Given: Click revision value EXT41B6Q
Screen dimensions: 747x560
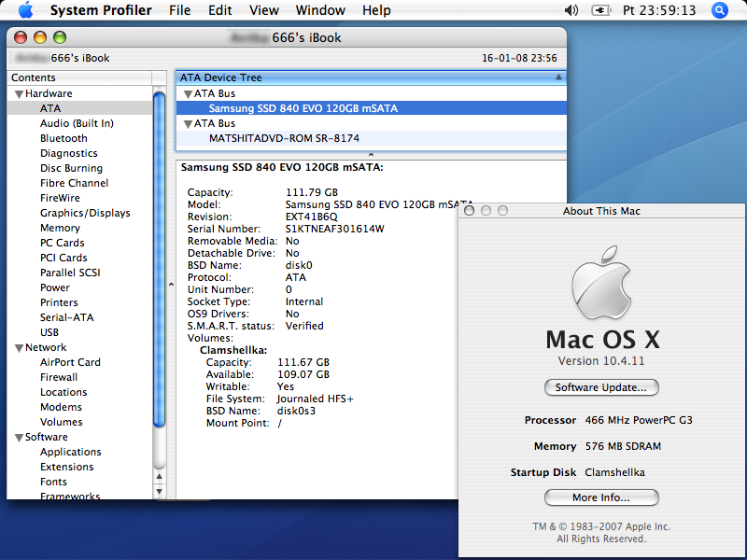Looking at the screenshot, I should click(x=312, y=217).
